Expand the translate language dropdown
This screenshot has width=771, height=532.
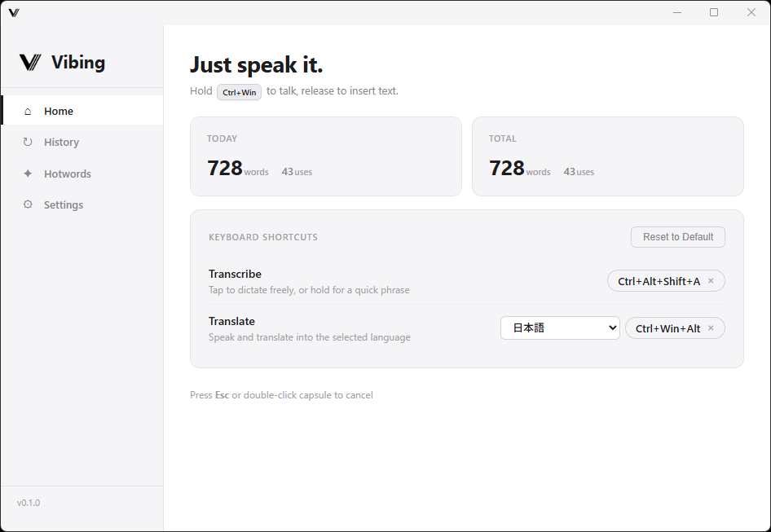[x=560, y=328]
